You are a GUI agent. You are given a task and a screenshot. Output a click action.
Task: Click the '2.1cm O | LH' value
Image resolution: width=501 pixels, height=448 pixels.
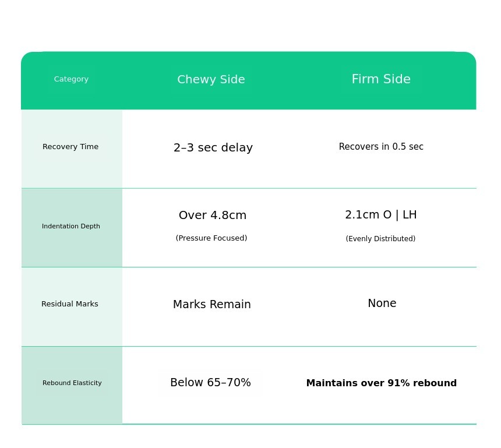click(381, 215)
